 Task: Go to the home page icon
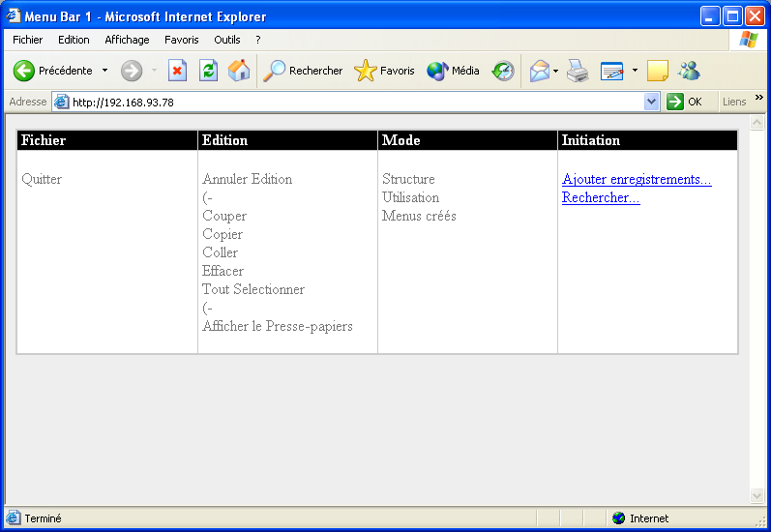238,71
